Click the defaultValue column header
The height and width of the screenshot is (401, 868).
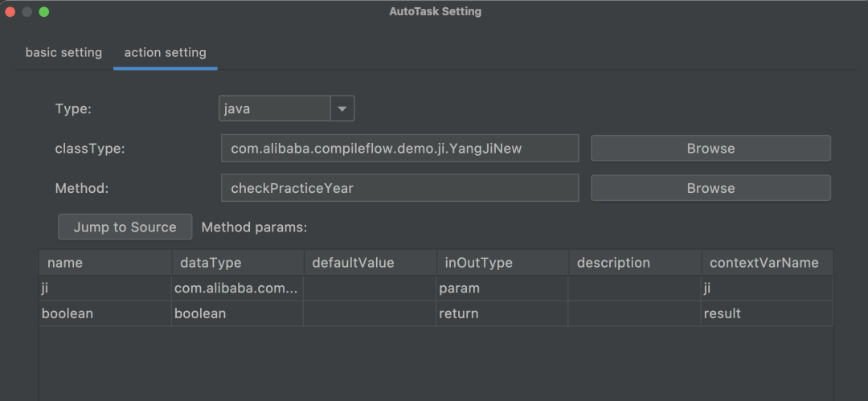click(x=370, y=263)
